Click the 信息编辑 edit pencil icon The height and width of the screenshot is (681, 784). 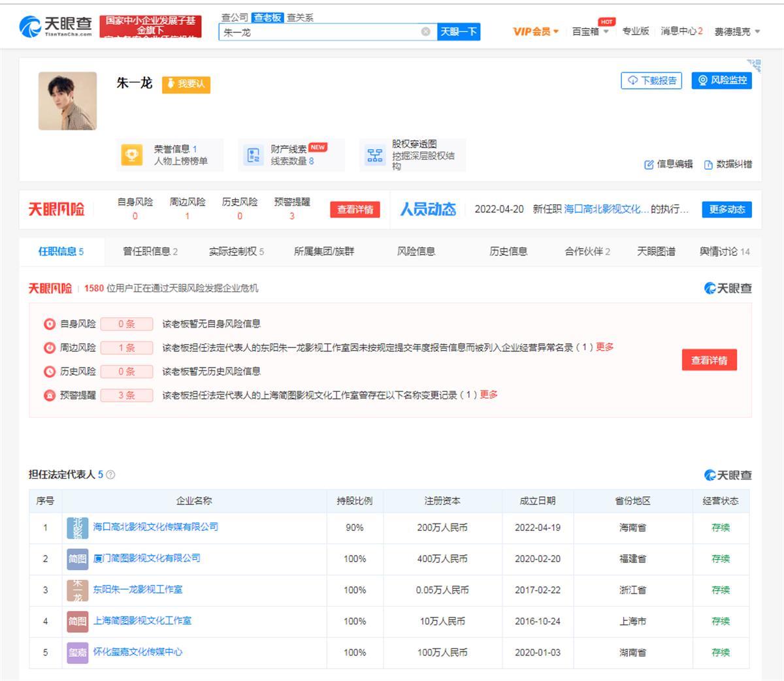[x=649, y=165]
